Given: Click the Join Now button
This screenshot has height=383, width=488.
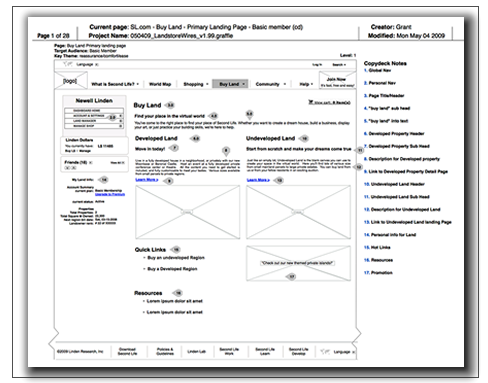Looking at the screenshot, I should [337, 82].
